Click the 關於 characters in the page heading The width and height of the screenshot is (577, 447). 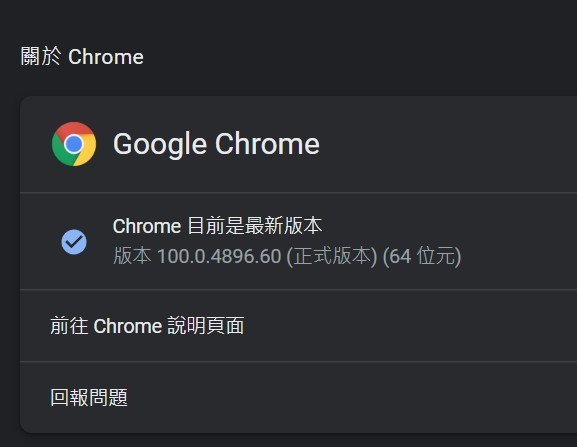point(41,57)
